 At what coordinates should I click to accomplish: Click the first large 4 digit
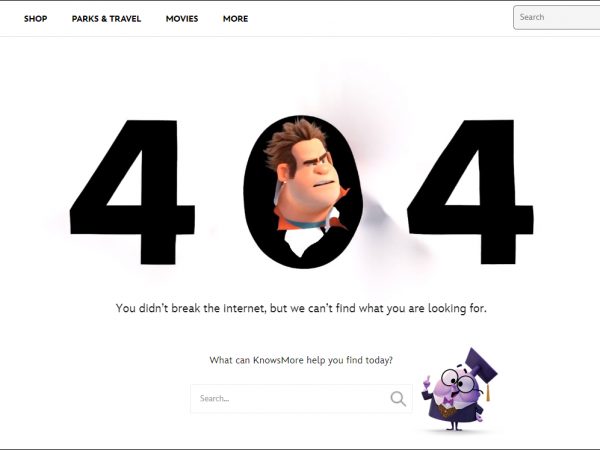[x=132, y=192]
